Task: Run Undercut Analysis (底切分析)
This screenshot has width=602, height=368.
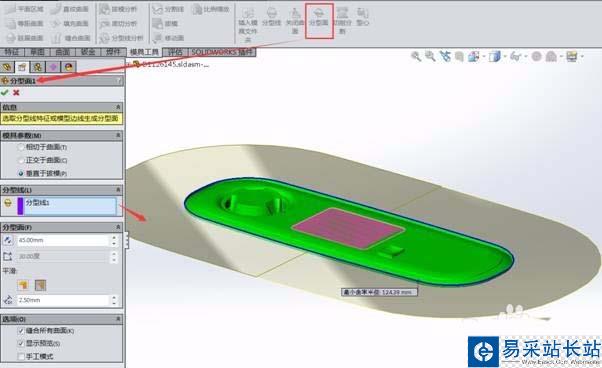Action: (118, 24)
